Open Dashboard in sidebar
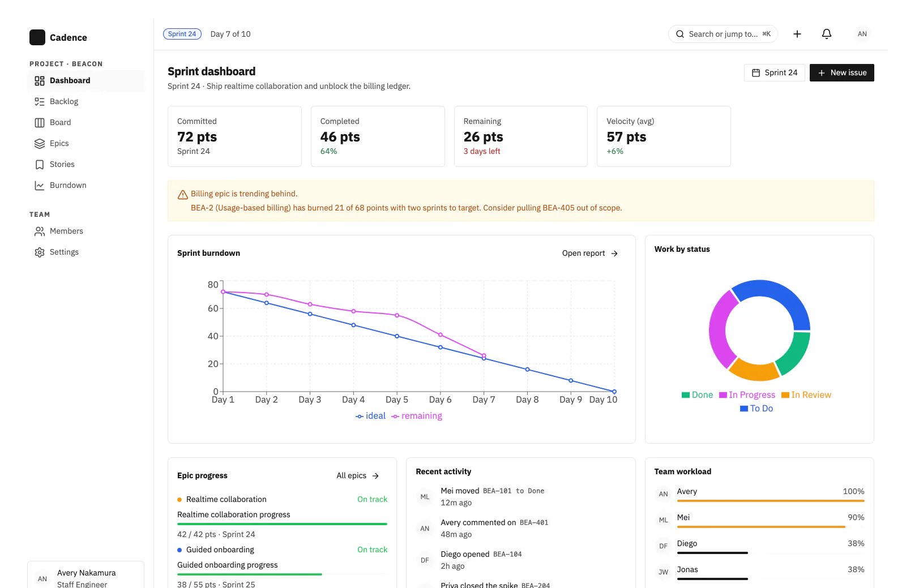906x588 pixels. point(86,80)
